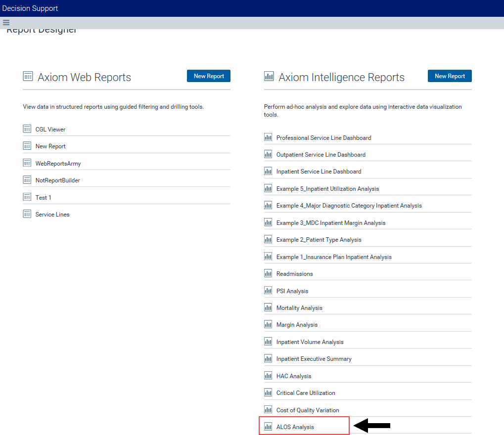Click the table icon beside CGL Viewer

coord(27,129)
